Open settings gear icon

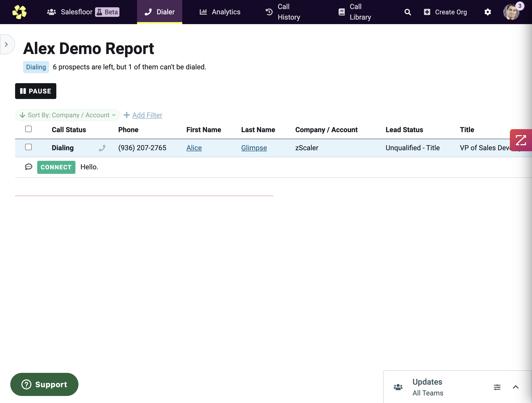tap(487, 12)
